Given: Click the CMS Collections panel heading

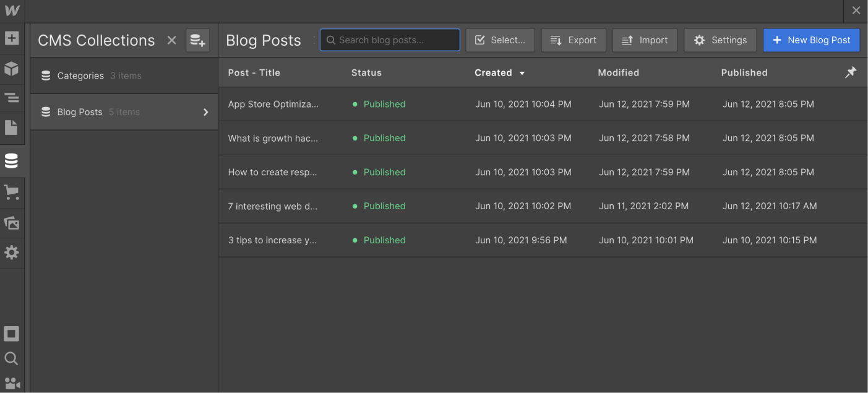Looking at the screenshot, I should 97,40.
